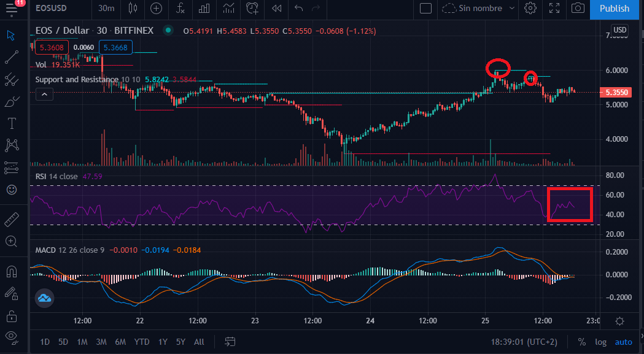
Task: Open the 30m timeframe dropdown
Action: pyautogui.click(x=106, y=9)
